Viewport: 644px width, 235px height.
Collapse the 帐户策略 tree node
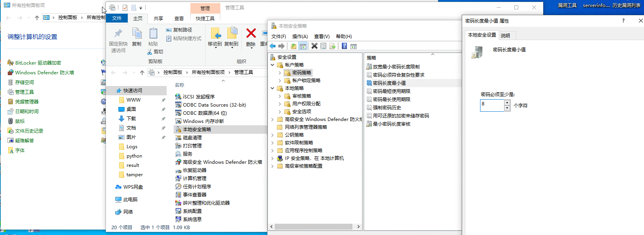click(x=273, y=65)
